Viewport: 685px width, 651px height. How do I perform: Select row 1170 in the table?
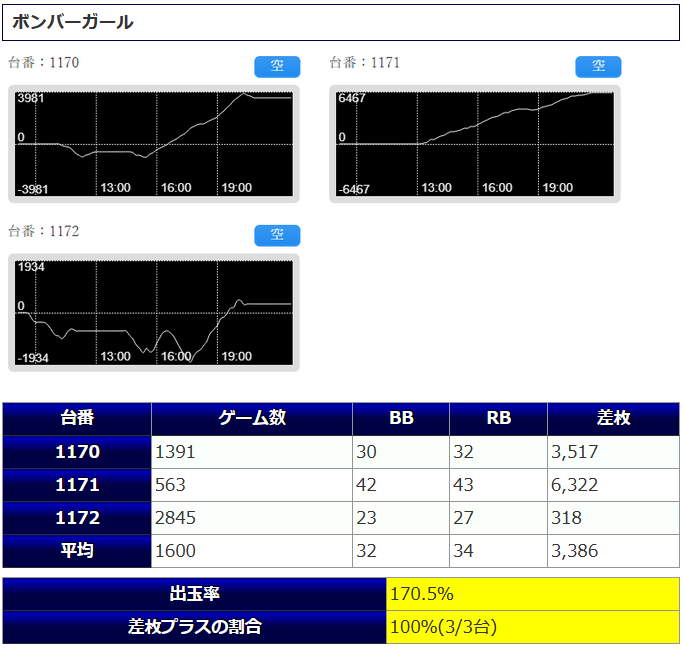pos(77,452)
